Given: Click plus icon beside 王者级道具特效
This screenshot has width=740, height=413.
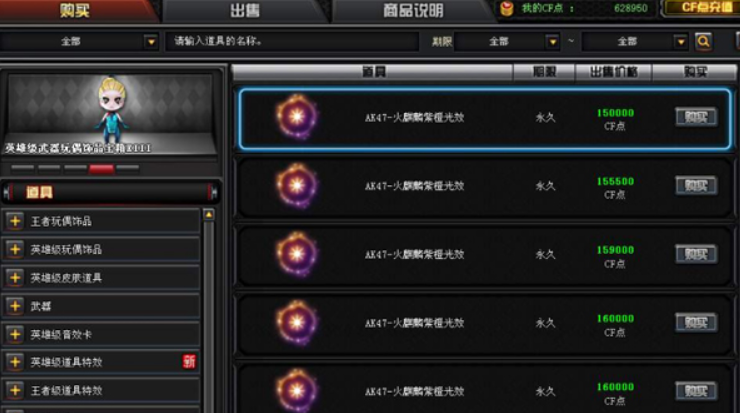Looking at the screenshot, I should [15, 390].
